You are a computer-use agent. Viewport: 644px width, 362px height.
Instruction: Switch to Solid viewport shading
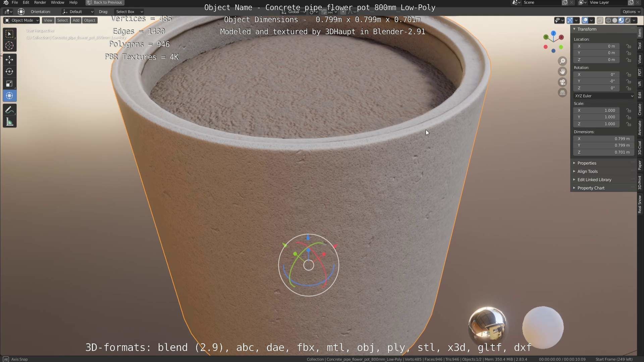(x=615, y=20)
